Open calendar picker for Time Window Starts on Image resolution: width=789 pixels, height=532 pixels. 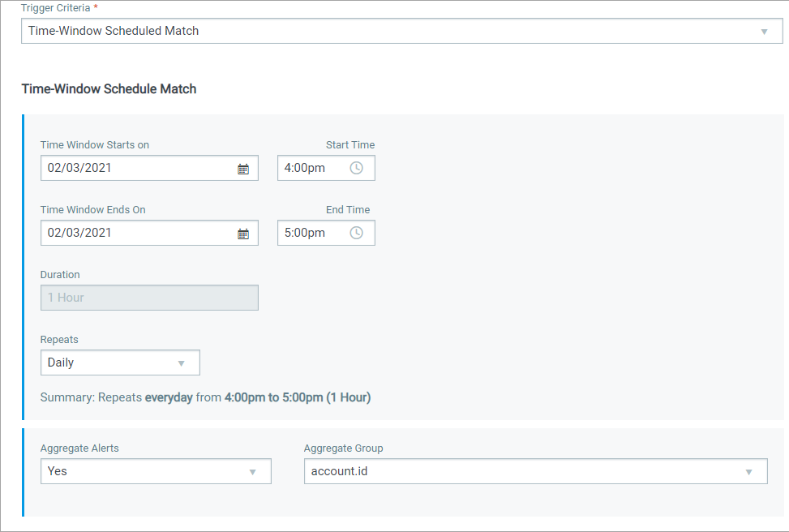[x=243, y=169]
